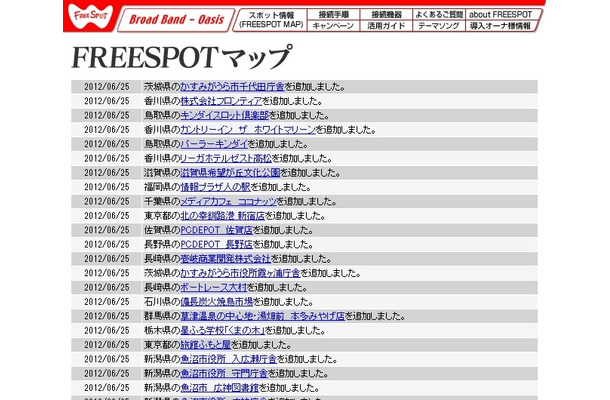Screen dimensions: 610x400
Task: Open the PCDEPOT 佐賀店 link
Action: [217, 230]
